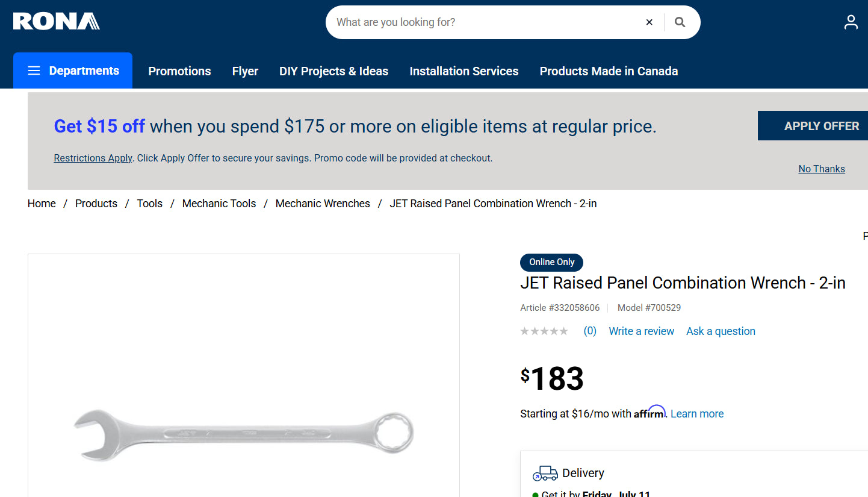
Task: Open the user account icon
Action: tap(851, 22)
